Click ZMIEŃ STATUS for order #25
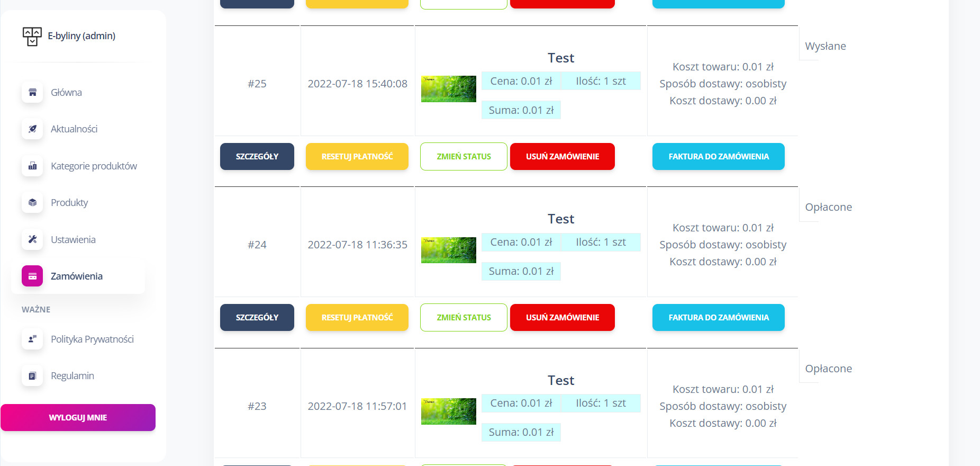 [464, 156]
